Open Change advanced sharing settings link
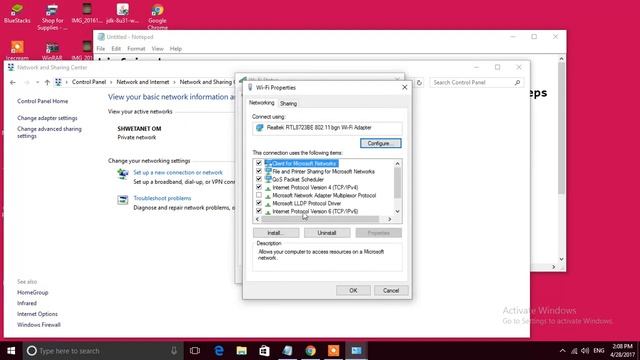The height and width of the screenshot is (360, 640). coord(49,132)
